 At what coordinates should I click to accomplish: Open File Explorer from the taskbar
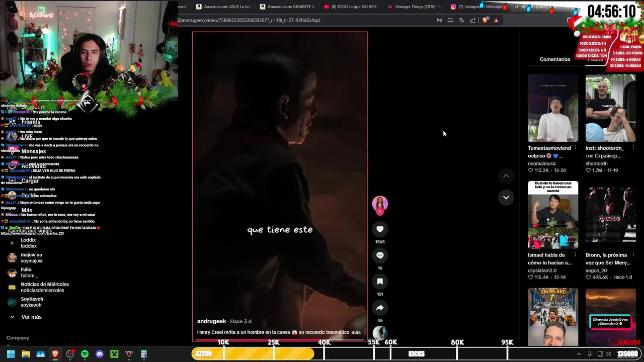pos(26,354)
